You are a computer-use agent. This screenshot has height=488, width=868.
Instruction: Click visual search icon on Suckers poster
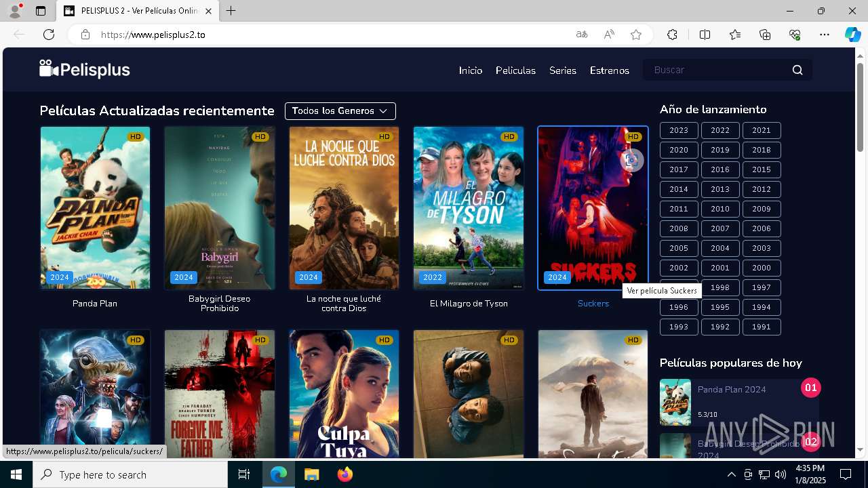[x=631, y=161]
